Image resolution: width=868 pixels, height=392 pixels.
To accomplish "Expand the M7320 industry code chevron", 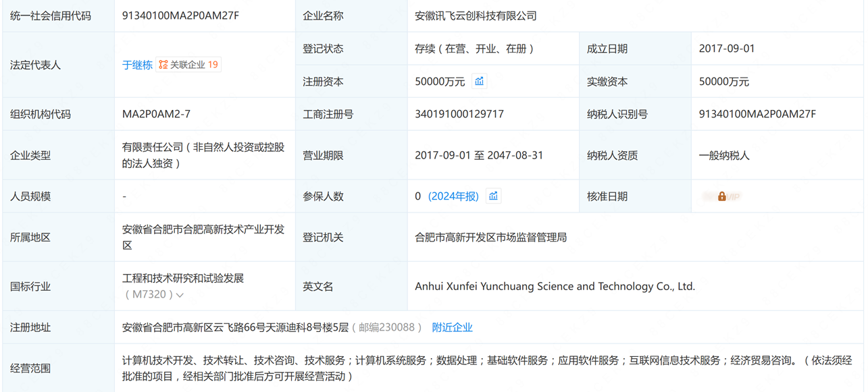I will (180, 295).
